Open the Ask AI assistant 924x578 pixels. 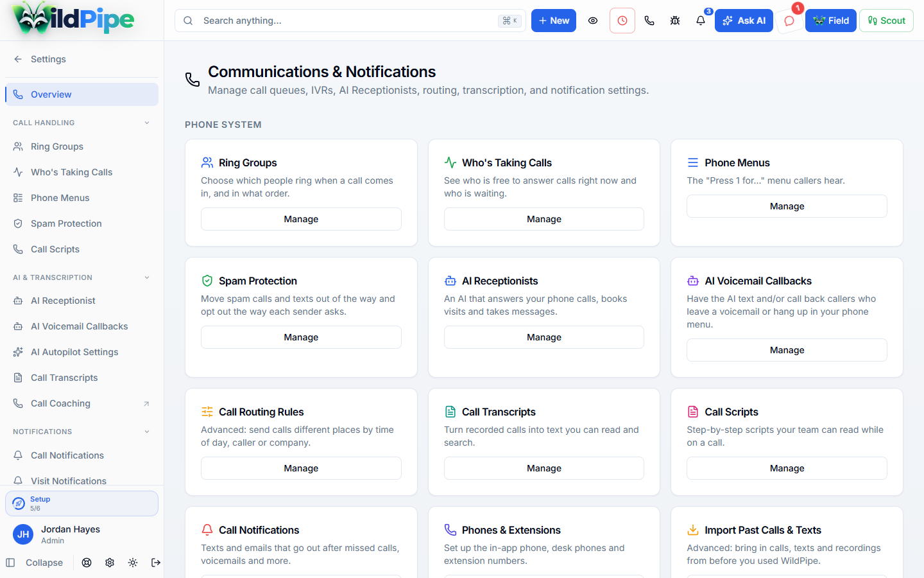click(x=744, y=21)
